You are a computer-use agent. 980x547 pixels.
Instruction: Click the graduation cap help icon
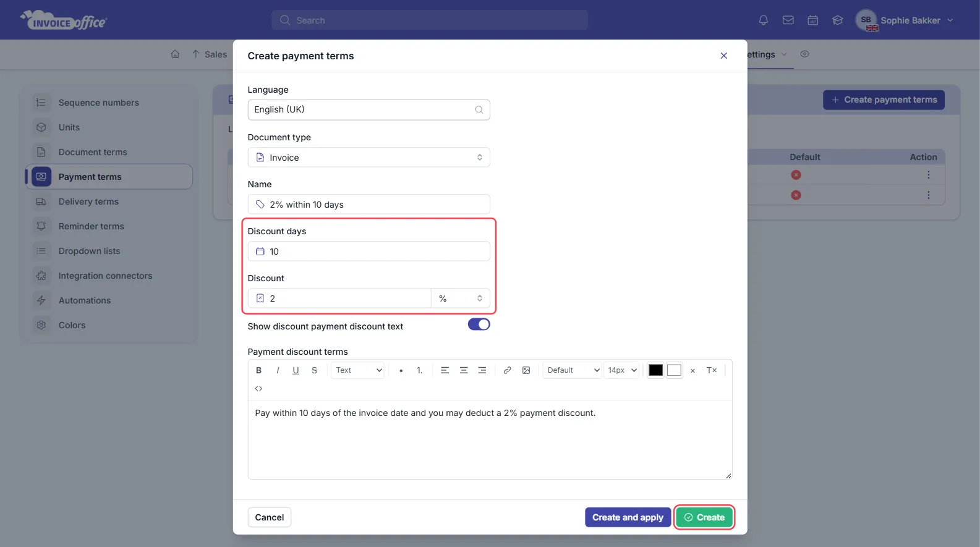tap(837, 20)
